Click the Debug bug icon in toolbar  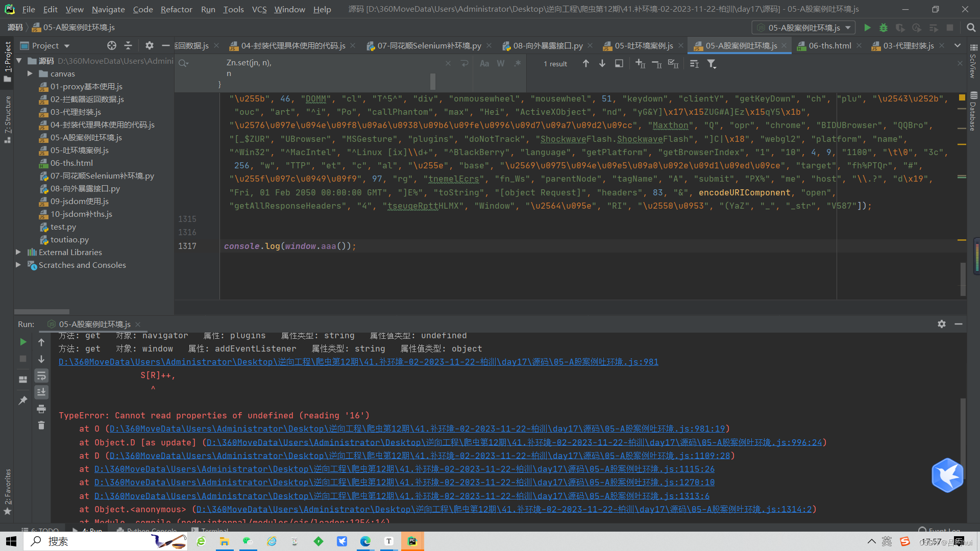[x=884, y=28]
